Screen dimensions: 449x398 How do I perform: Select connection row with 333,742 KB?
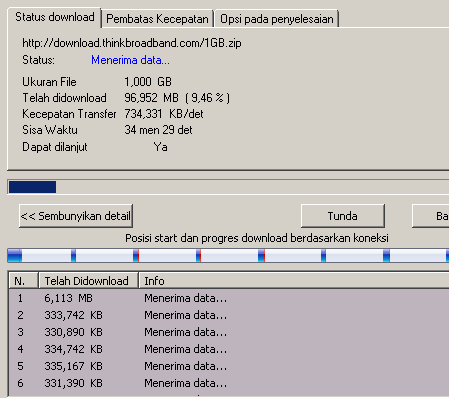coord(229,315)
